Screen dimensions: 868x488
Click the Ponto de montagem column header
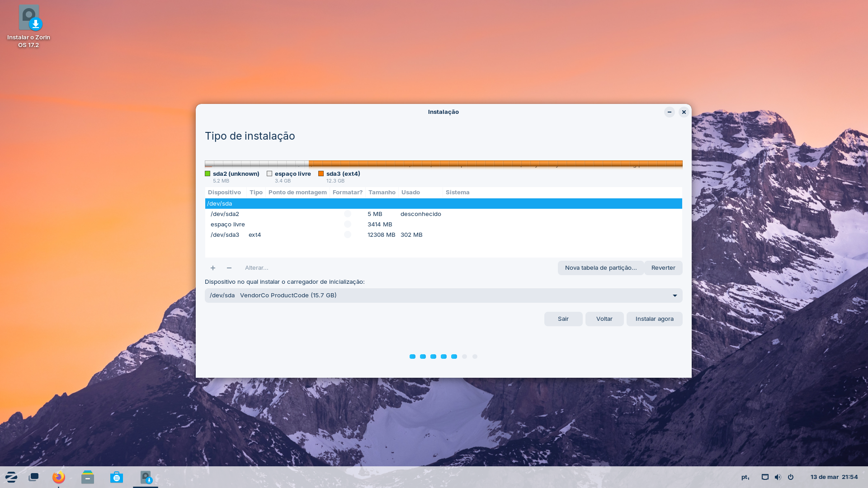coord(297,192)
